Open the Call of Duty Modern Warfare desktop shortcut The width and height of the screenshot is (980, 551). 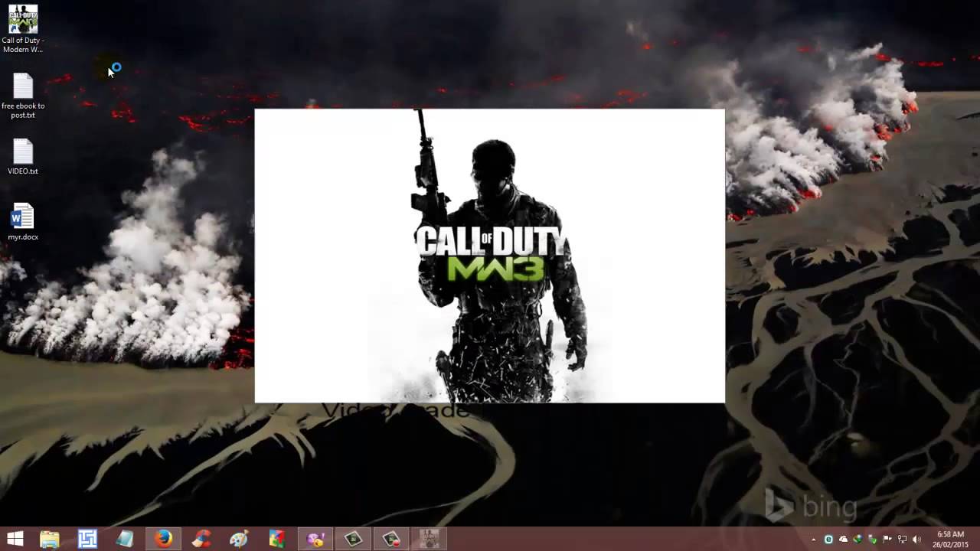[22, 29]
